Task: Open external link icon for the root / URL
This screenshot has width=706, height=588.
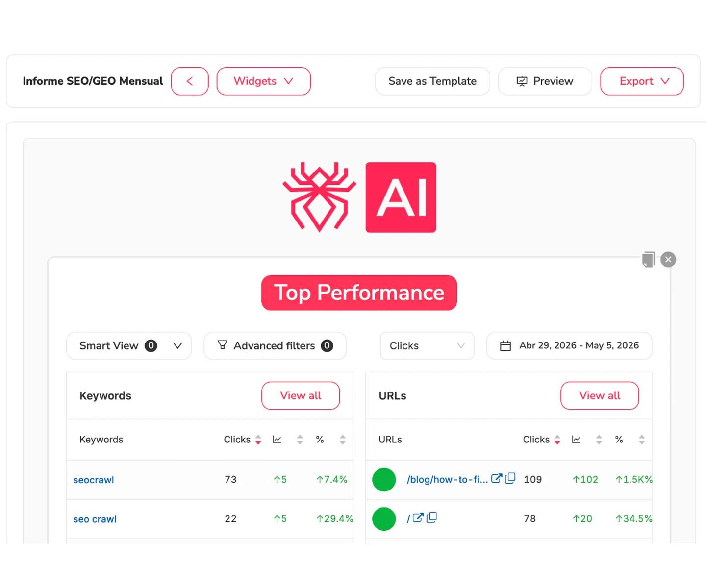Action: coord(418,518)
